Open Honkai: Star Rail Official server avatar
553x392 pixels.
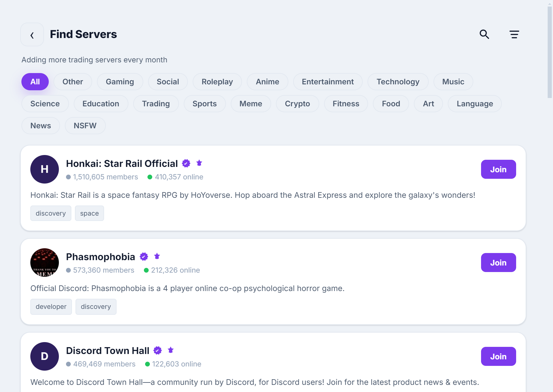pyautogui.click(x=45, y=169)
